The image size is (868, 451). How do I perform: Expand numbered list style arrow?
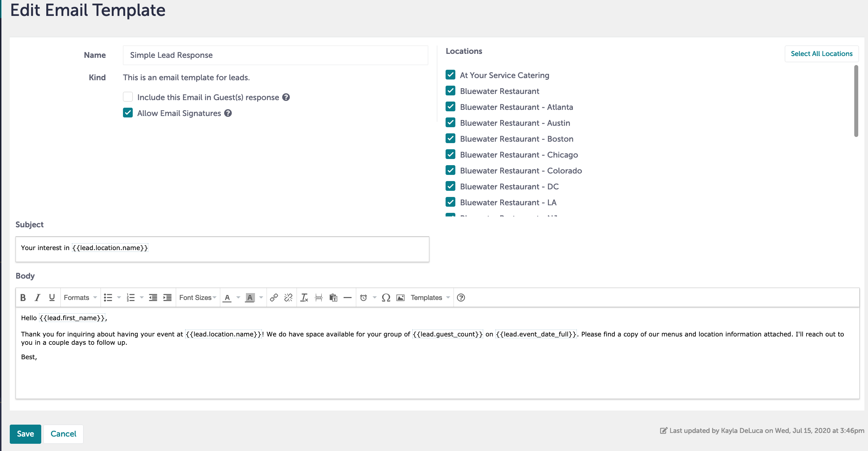142,297
